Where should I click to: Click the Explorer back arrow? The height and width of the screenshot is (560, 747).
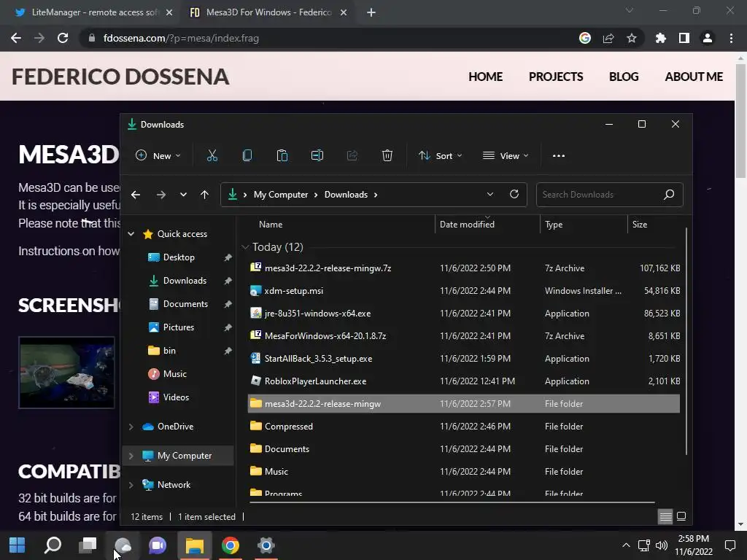point(136,194)
